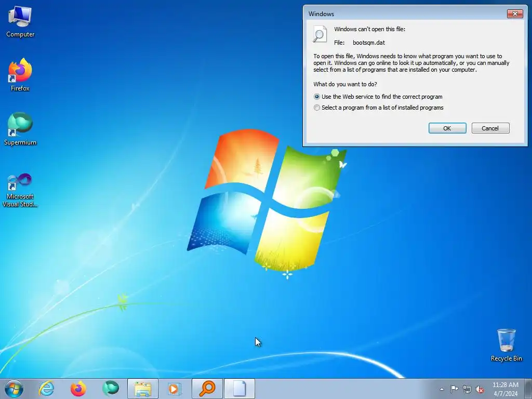Click the file search icon in dialog
Screen dimensions: 532x399
[x=320, y=34]
